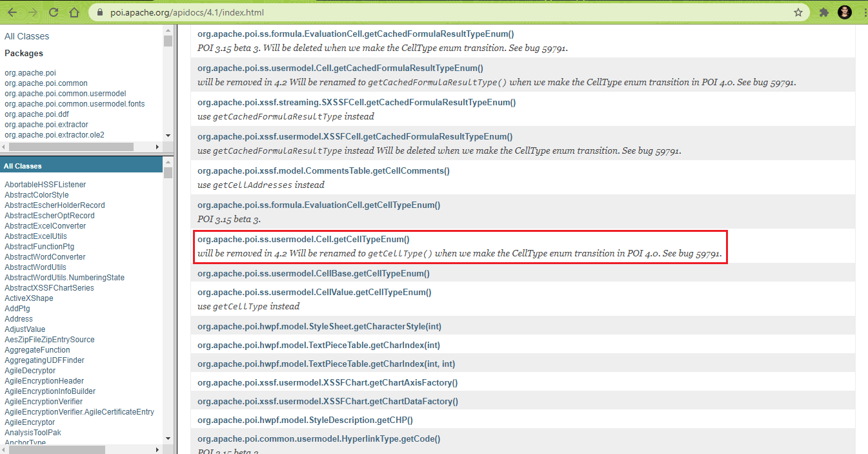The width and height of the screenshot is (868, 454).
Task: Open org.apache.poi.common.usermodel.fonts package
Action: click(74, 104)
